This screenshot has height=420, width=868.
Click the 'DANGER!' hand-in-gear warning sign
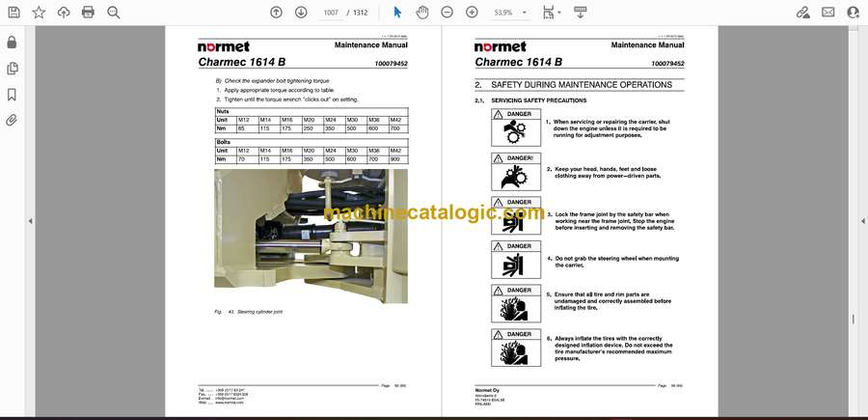(x=516, y=172)
